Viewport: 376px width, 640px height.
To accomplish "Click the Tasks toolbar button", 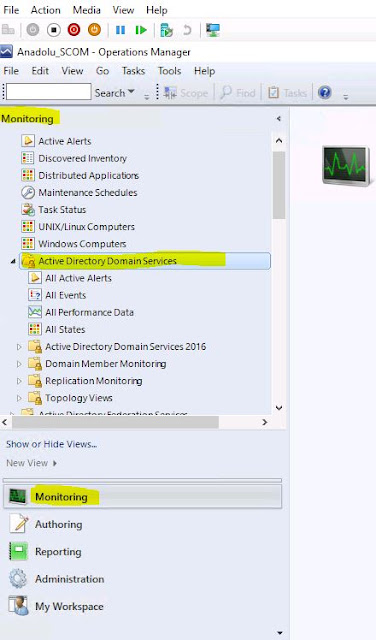I will tap(287, 93).
